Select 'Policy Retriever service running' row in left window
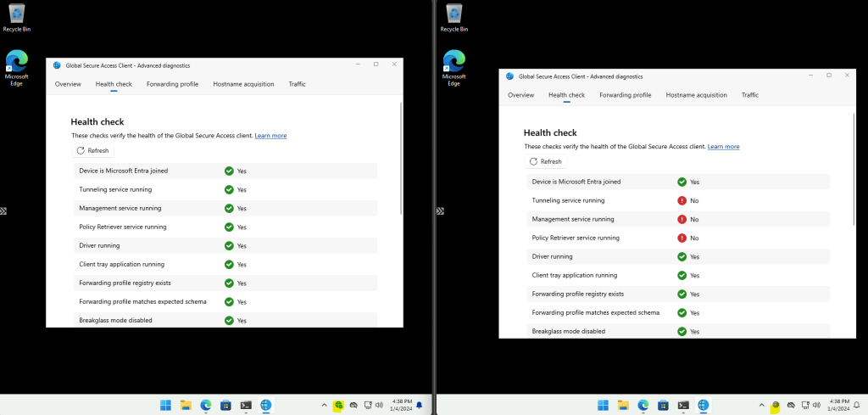Viewport: 868px width, 415px height. click(225, 227)
